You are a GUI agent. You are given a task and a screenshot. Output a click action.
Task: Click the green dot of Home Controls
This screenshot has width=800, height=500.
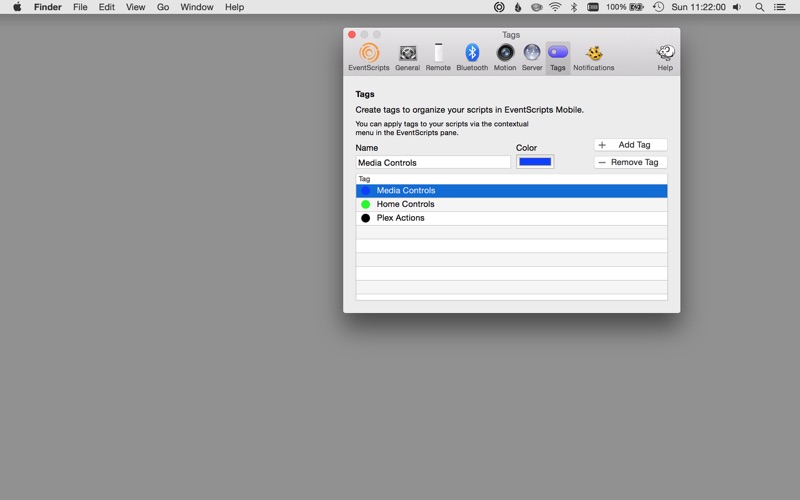(365, 204)
